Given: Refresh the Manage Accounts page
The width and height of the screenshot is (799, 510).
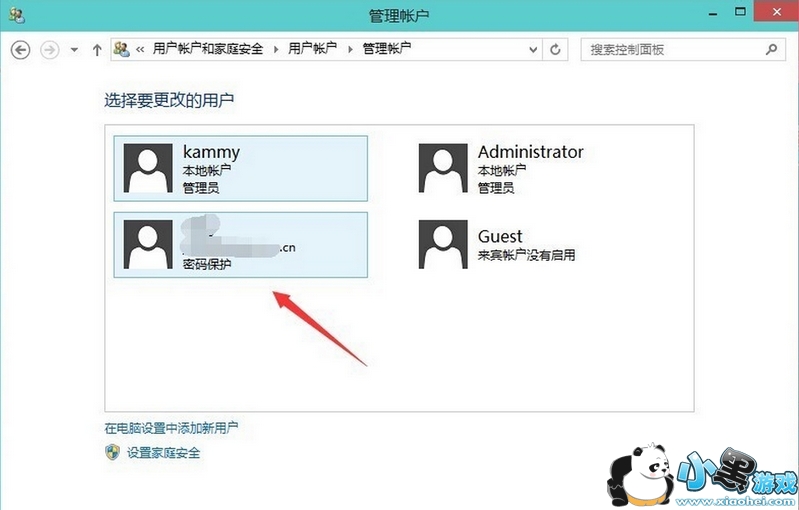Looking at the screenshot, I should 555,50.
